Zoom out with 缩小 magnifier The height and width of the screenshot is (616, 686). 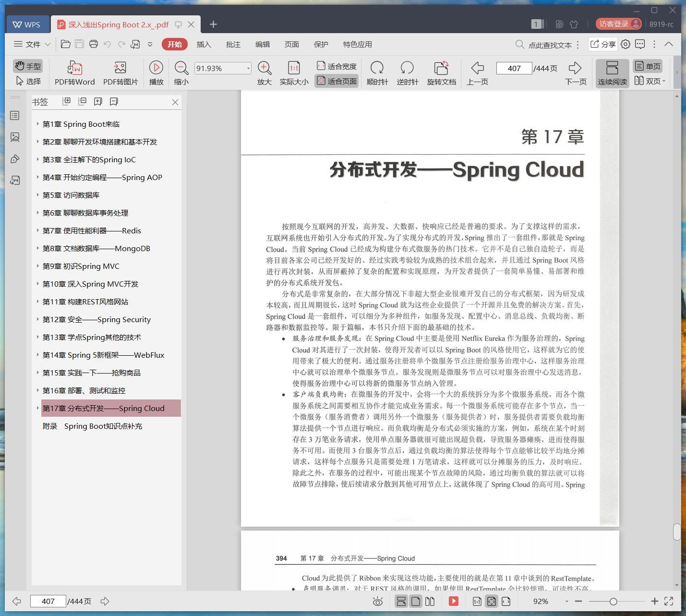[x=181, y=73]
